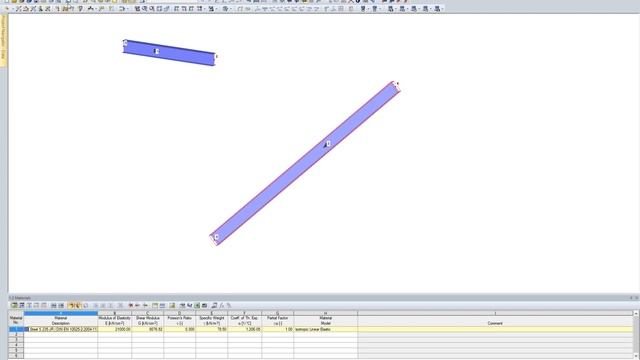This screenshot has width=640, height=360.
Task: Select the 0.300 Poisson's ratio cell
Action: point(180,329)
